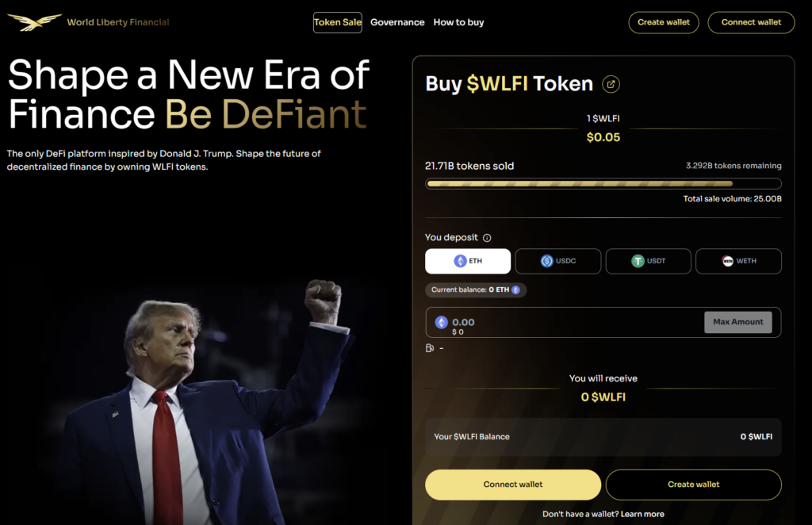Click Max Amount button
This screenshot has height=525, width=812.
(x=738, y=322)
